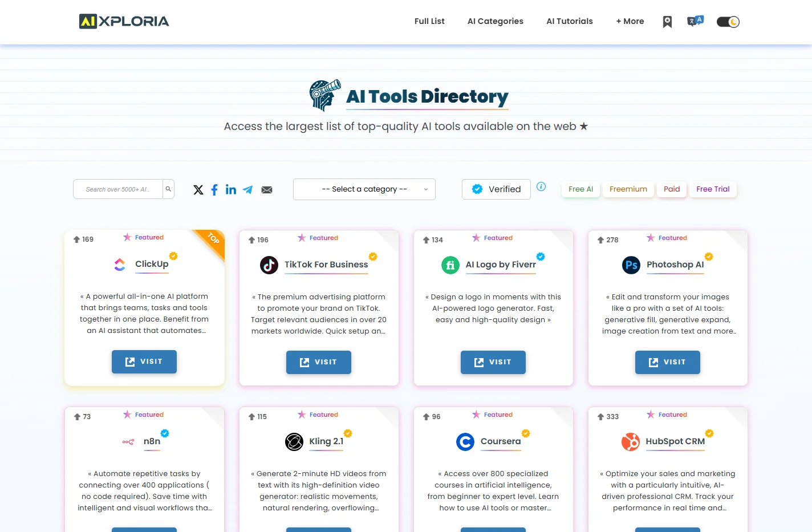Viewport: 812px width, 532px height.
Task: Open the Photoshop AI title link
Action: tap(675, 265)
